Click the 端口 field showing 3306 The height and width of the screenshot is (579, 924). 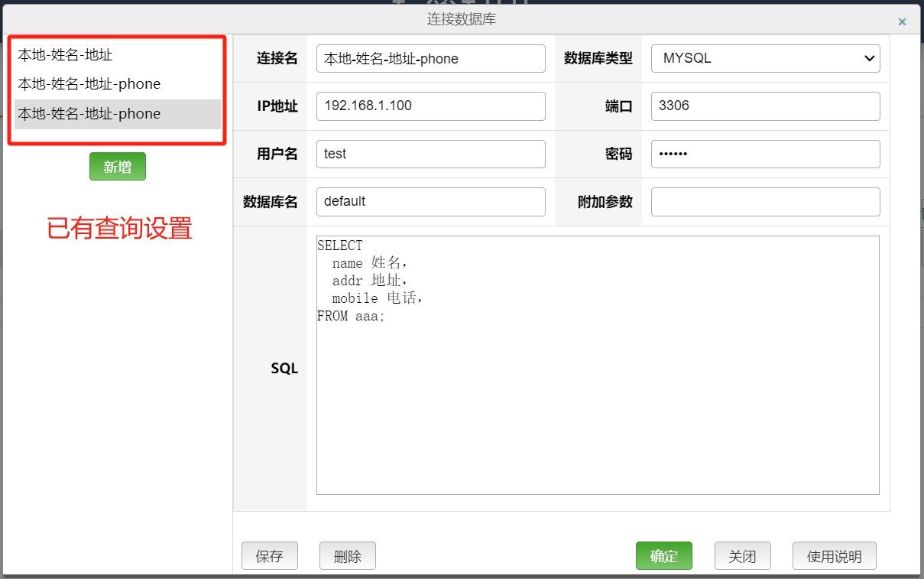[x=764, y=106]
